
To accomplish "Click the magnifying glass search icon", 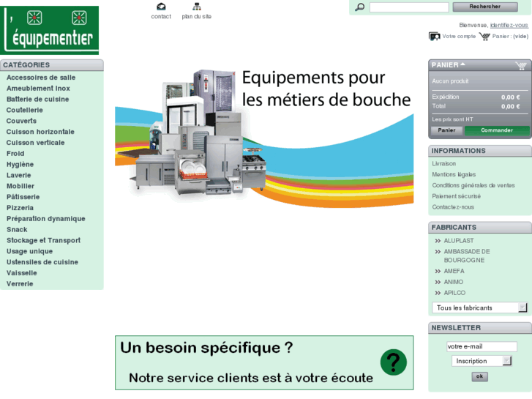I will point(359,7).
